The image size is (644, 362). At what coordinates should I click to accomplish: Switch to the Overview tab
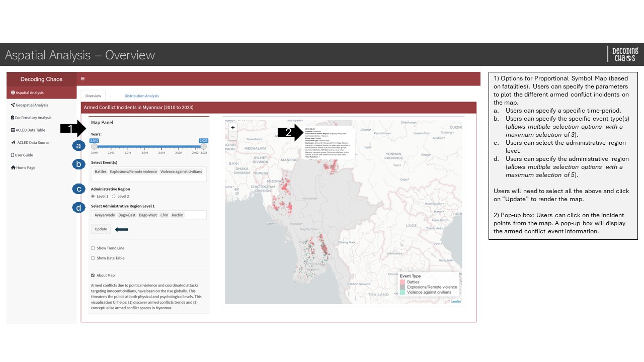tap(93, 96)
